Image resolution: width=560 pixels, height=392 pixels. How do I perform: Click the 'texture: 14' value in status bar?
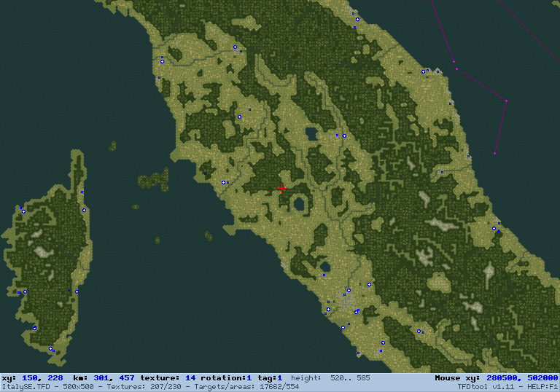[168, 377]
